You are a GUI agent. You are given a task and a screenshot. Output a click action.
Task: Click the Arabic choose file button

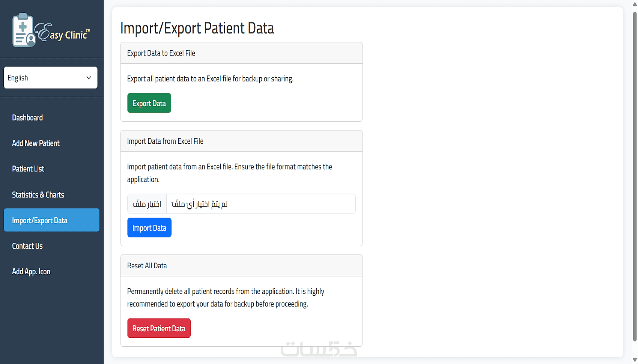click(147, 204)
